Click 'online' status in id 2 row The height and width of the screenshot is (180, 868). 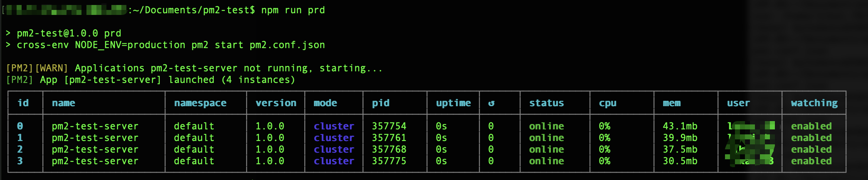pos(547,149)
